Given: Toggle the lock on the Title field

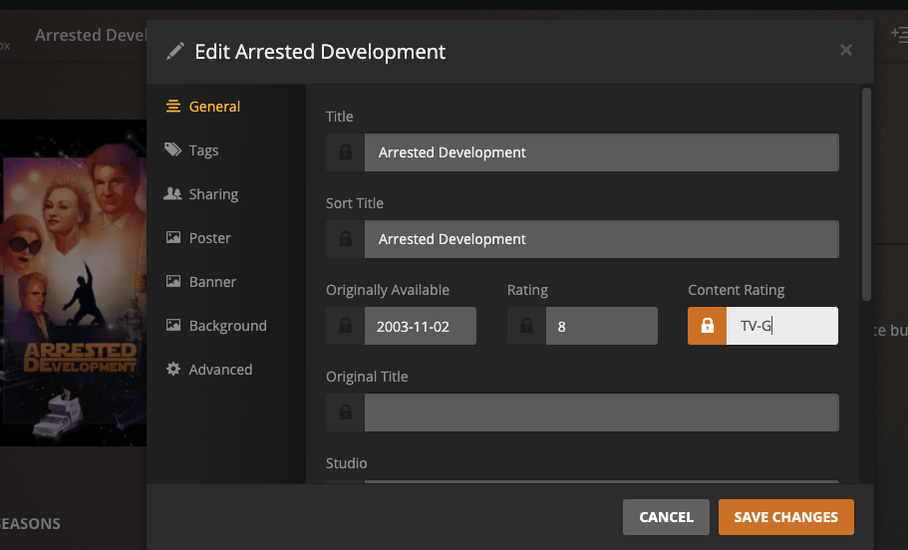Looking at the screenshot, I should coord(345,153).
